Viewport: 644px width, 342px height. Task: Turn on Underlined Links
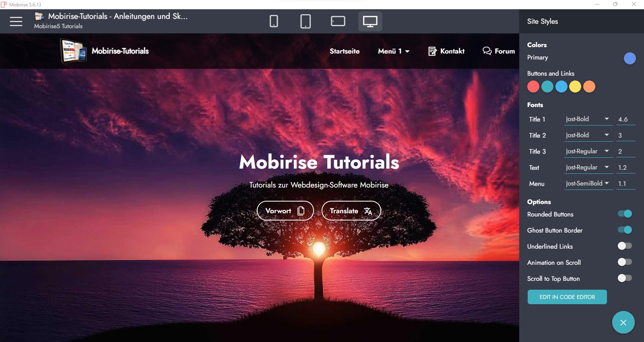coord(625,246)
